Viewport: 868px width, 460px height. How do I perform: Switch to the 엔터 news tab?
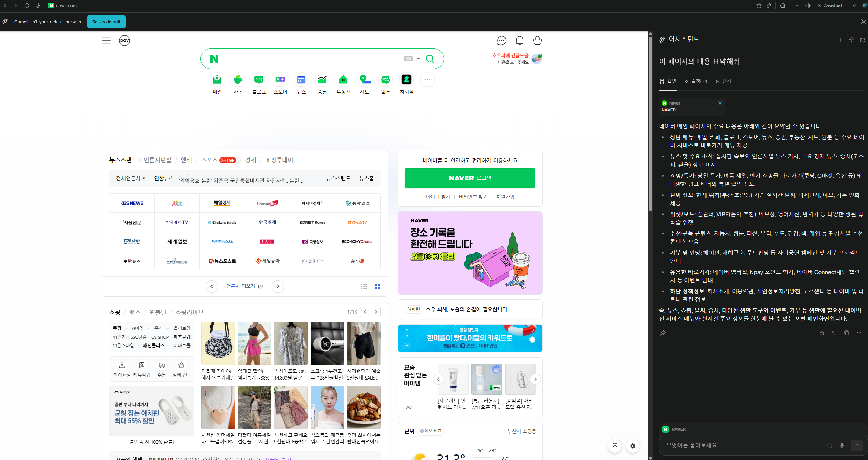pos(186,160)
